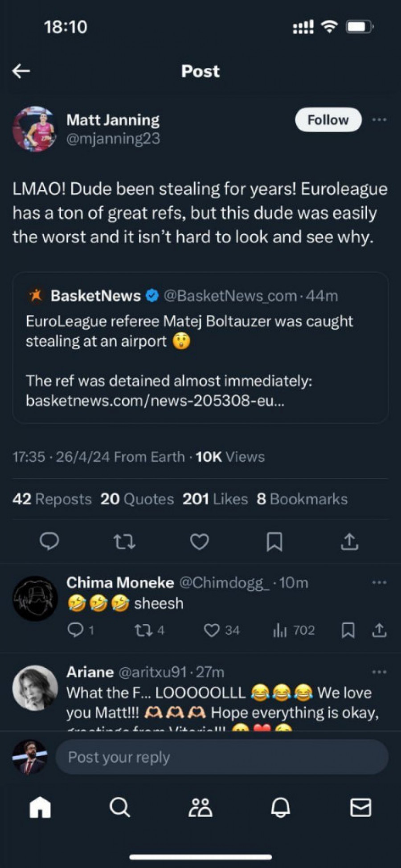Viewport: 401px width, 868px height.
Task: Open the Communities tab
Action: click(200, 807)
